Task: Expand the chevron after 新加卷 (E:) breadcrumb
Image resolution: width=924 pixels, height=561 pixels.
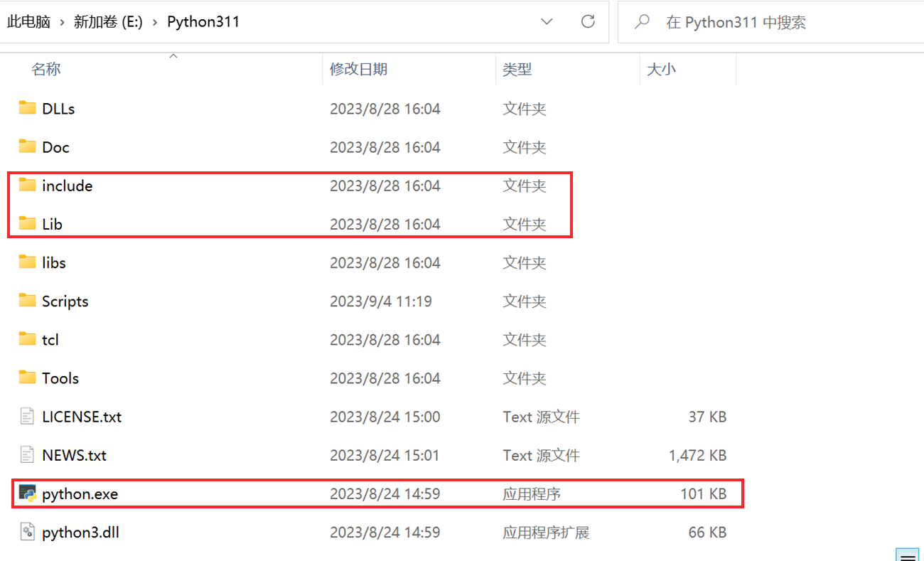Action: pyautogui.click(x=155, y=22)
